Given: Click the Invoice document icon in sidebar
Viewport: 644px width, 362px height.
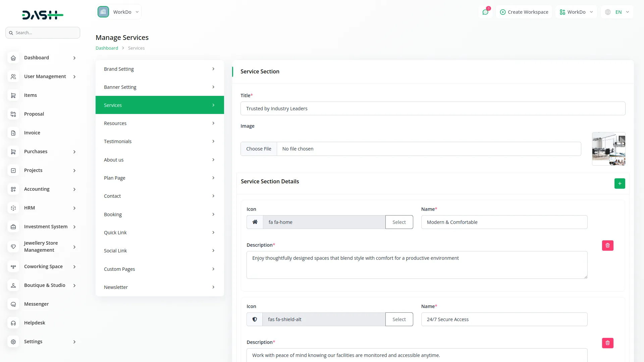Looking at the screenshot, I should 13,133.
